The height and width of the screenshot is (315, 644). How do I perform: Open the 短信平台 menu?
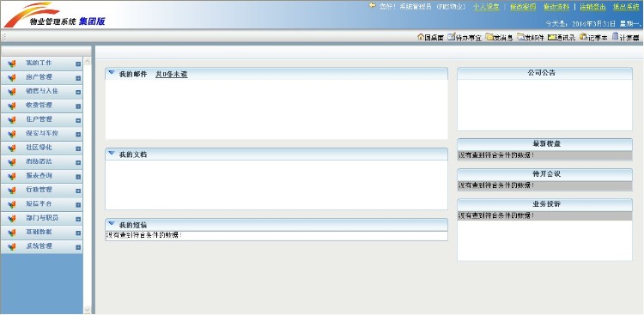41,204
